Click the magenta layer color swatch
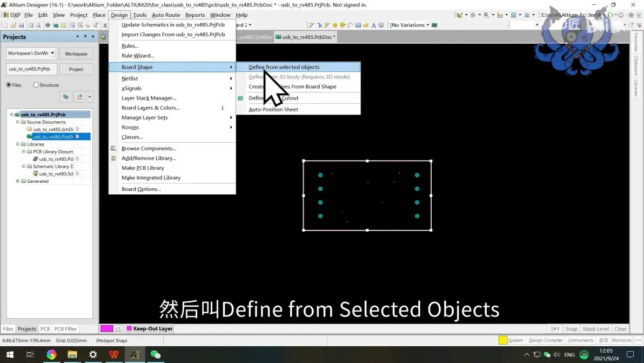This screenshot has height=363, width=644. (x=107, y=328)
